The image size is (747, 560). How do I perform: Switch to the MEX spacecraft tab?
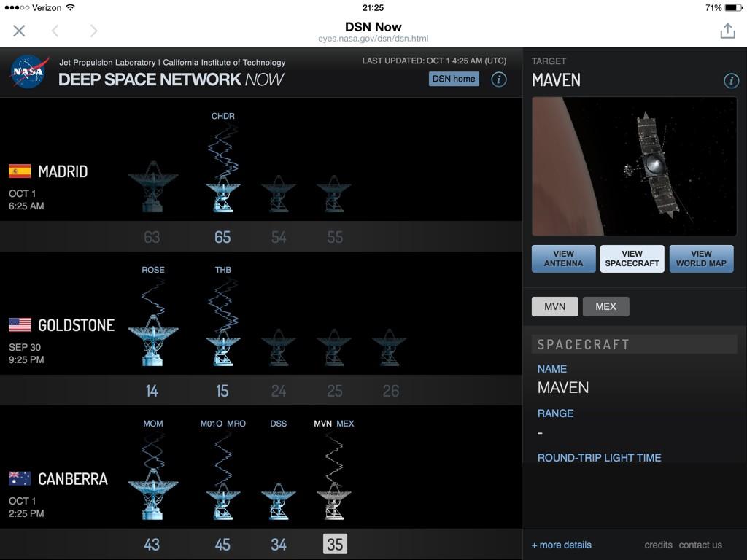(x=606, y=307)
